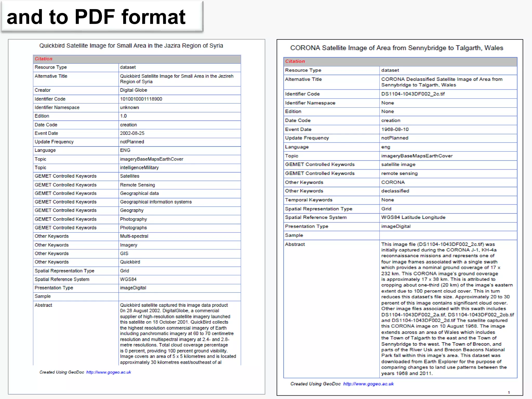This screenshot has height=399, width=532.
Task: Open the gogeo.ac.uk link in the Quickbird document
Action: [x=109, y=372]
